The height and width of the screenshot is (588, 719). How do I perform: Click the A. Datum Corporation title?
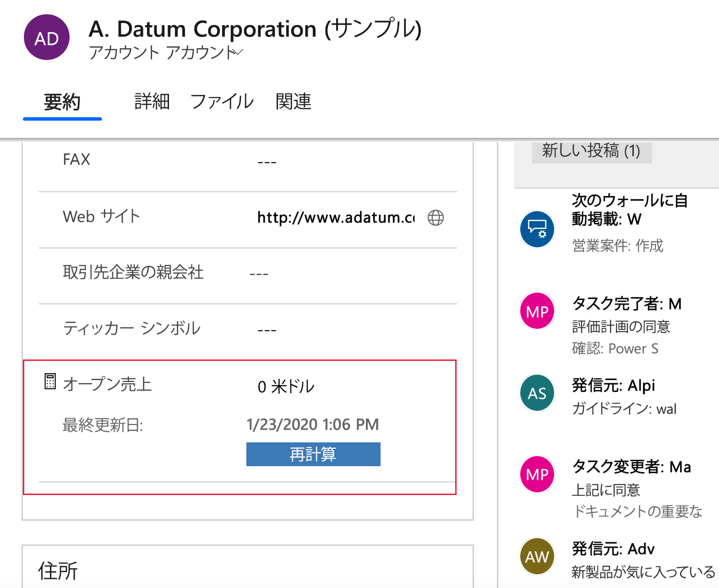255,29
